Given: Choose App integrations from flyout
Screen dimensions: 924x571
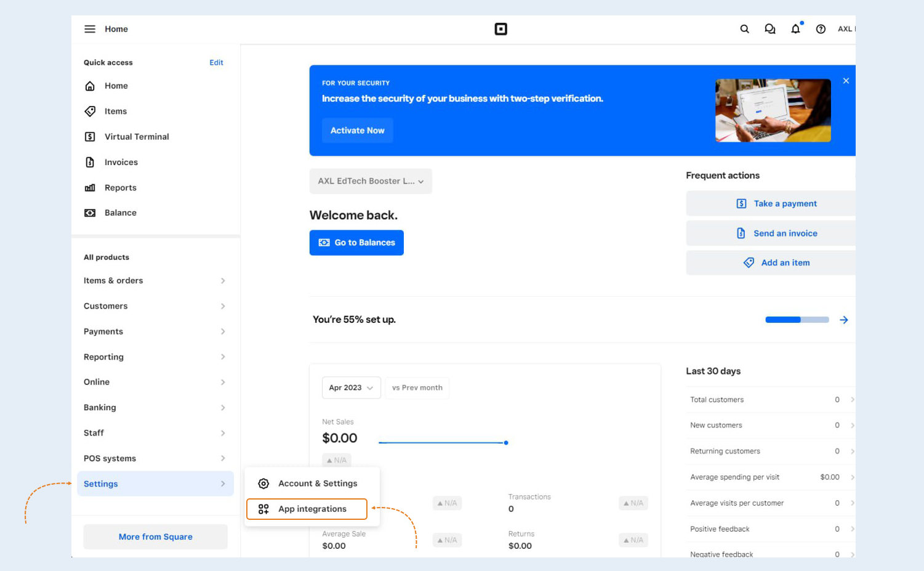Looking at the screenshot, I should (307, 509).
